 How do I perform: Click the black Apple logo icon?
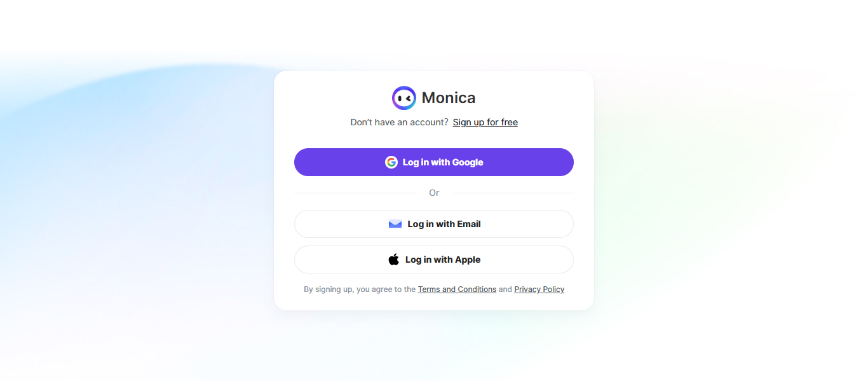(x=394, y=260)
